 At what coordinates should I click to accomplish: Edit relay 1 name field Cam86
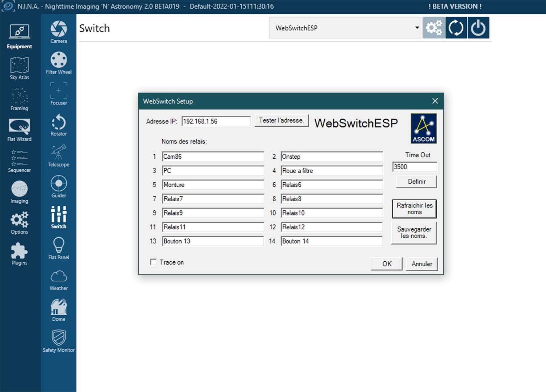(213, 157)
